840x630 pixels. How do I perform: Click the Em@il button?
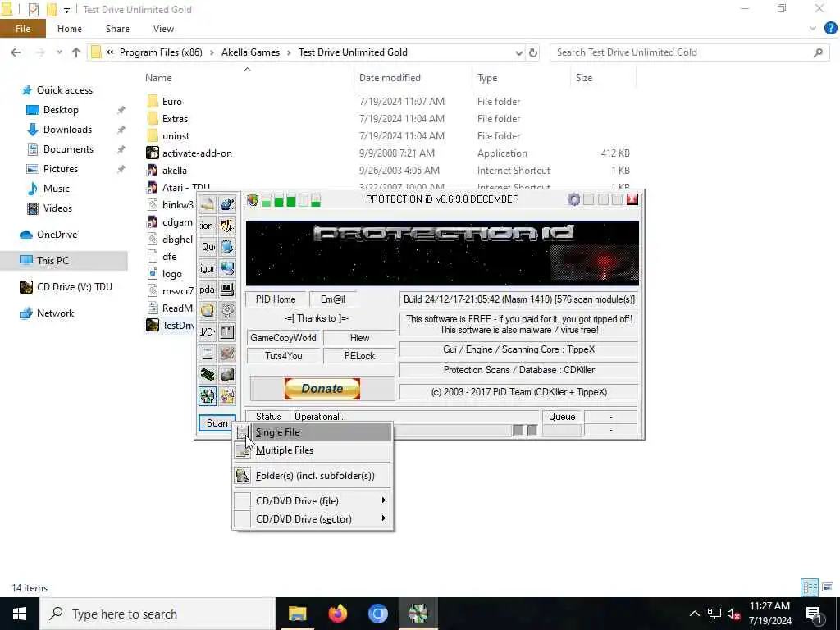[x=333, y=299]
